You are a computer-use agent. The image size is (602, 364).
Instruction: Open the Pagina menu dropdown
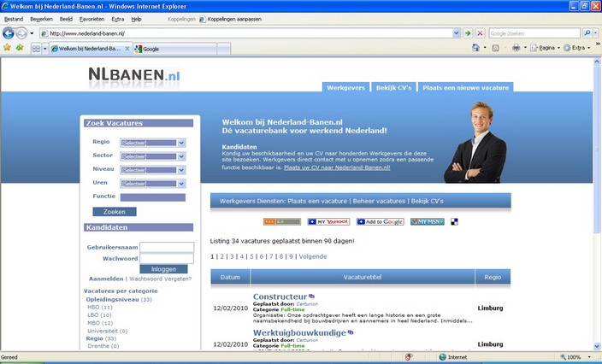(558, 48)
